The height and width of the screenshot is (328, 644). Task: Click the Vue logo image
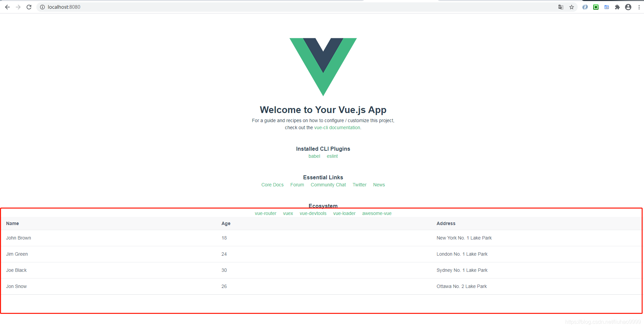pos(323,67)
